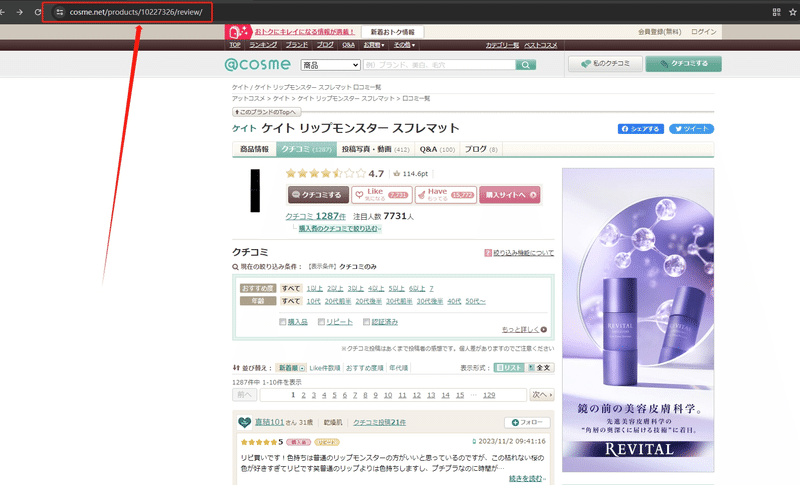This screenshot has height=485, width=800.
Task: Click the pink promo icon in top banner
Action: click(238, 32)
